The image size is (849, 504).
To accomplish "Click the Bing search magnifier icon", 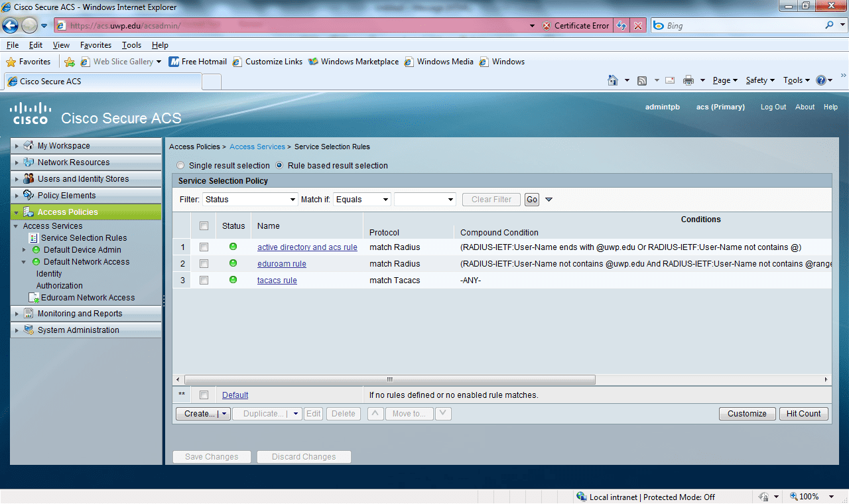I will click(830, 25).
